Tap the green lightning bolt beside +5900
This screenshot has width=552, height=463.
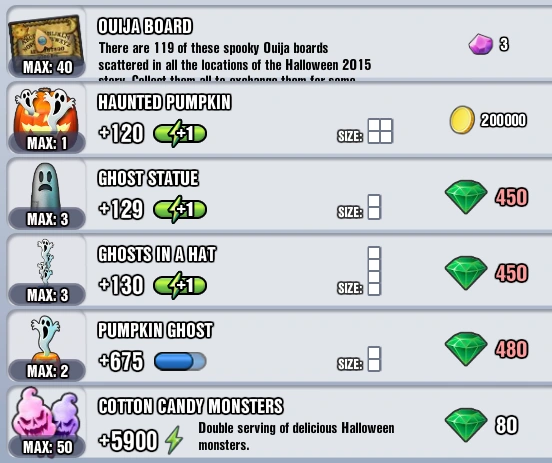[174, 440]
